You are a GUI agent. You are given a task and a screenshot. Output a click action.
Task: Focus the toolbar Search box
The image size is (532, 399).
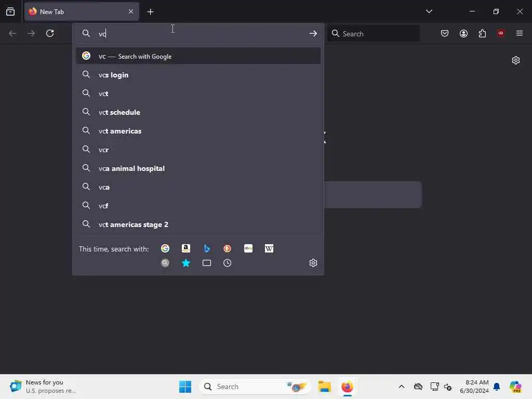pyautogui.click(x=374, y=34)
